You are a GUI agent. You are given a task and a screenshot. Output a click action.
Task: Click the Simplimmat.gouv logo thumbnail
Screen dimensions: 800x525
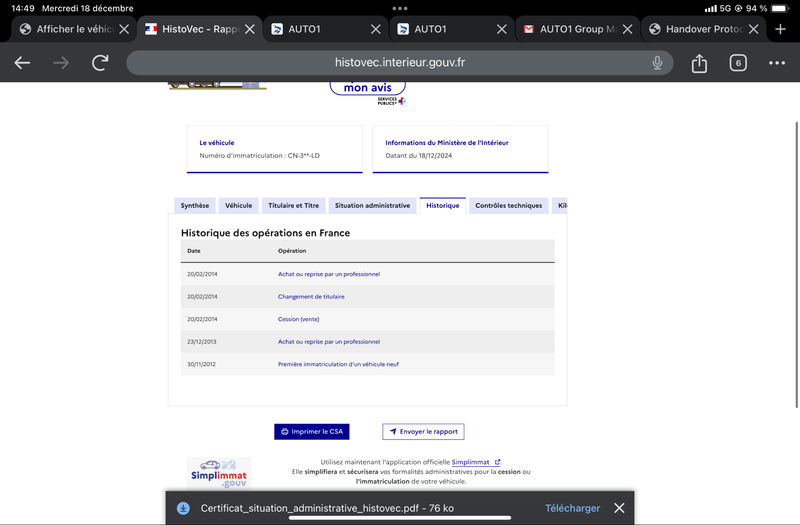(219, 473)
